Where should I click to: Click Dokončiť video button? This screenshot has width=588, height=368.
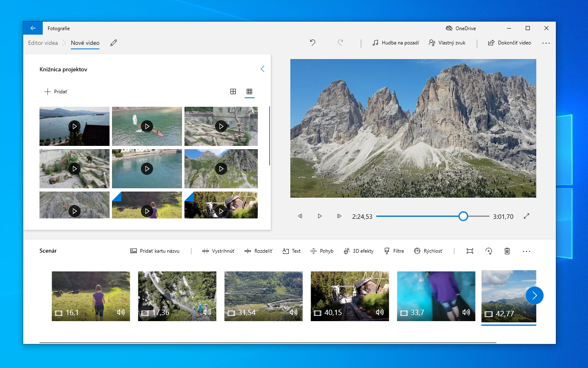pyautogui.click(x=509, y=43)
